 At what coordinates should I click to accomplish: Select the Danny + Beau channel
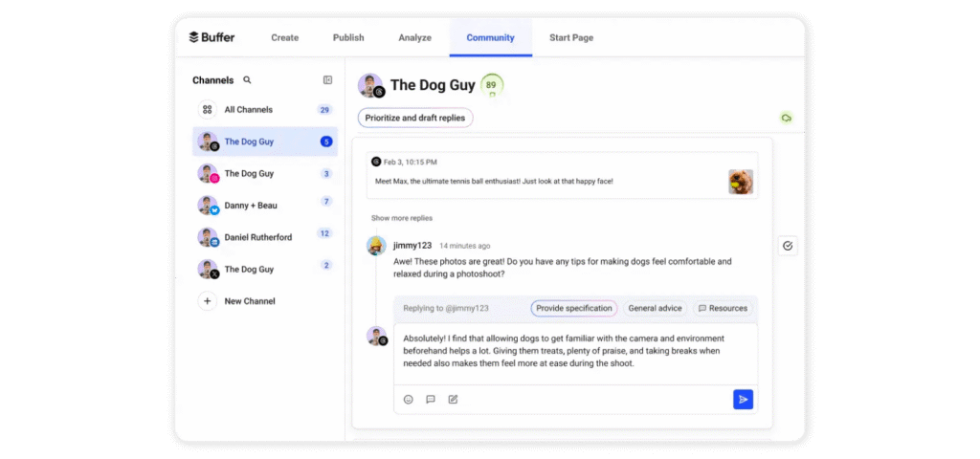(x=249, y=206)
